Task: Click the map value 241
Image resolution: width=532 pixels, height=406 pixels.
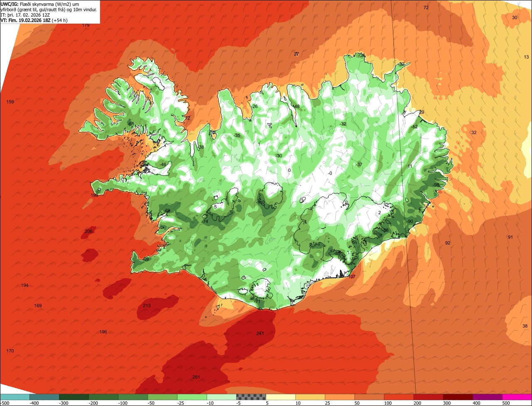Action: [x=260, y=334]
